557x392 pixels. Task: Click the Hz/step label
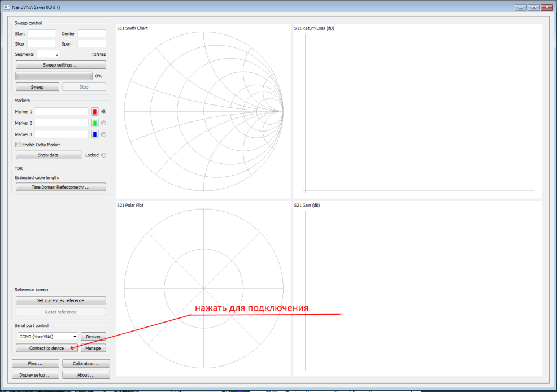(99, 54)
